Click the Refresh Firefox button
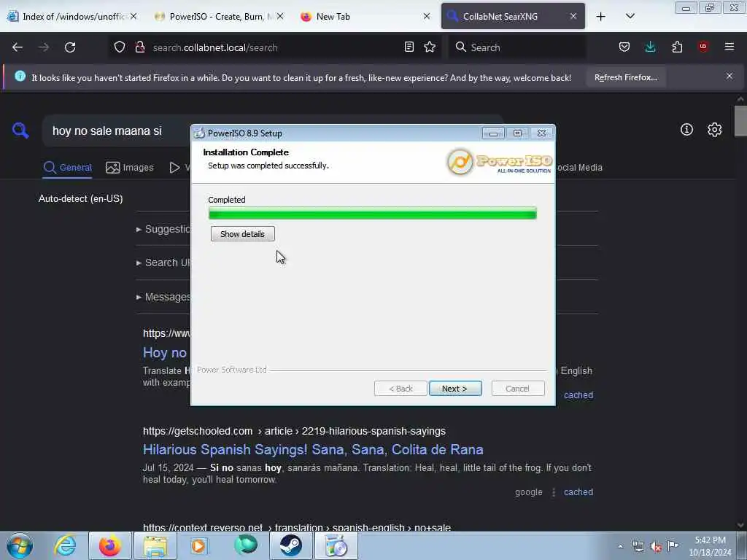 [626, 77]
